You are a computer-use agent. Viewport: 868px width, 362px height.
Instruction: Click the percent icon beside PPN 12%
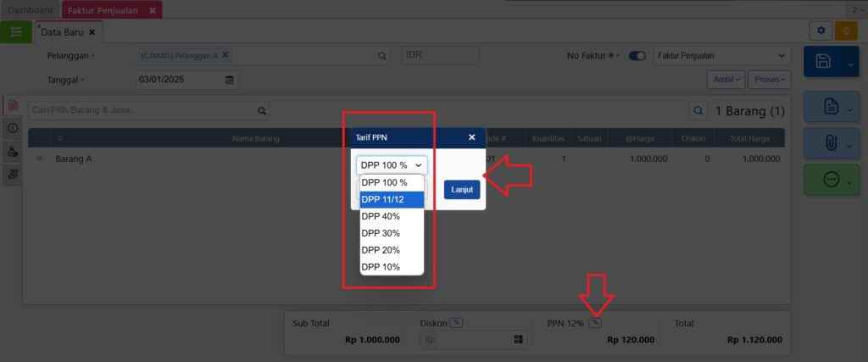click(595, 322)
